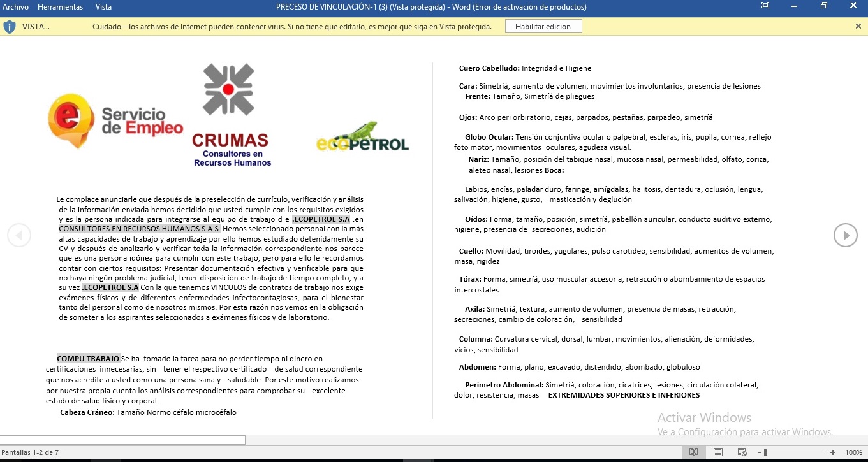Viewport: 868px width, 462px height.
Task: Close the Protected View warning bar
Action: pos(858,26)
